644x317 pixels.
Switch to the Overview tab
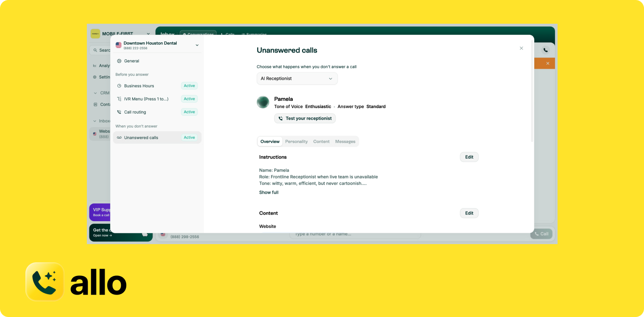pyautogui.click(x=270, y=142)
